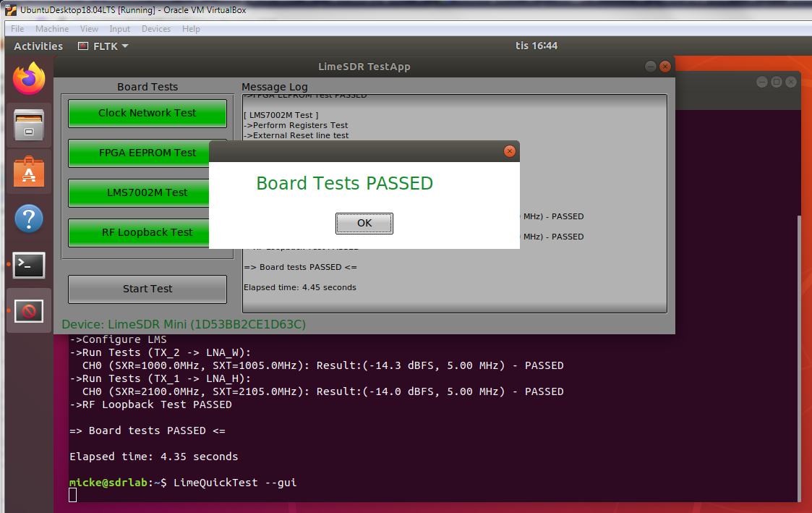Click the terminal prompt line micke@sdrlab
The height and width of the screenshot is (513, 812).
[x=183, y=483]
